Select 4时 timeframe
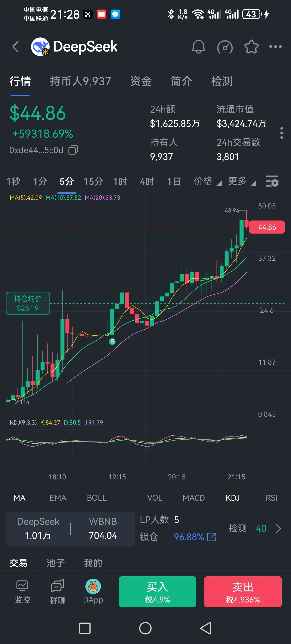This screenshot has width=291, height=644. point(147,182)
